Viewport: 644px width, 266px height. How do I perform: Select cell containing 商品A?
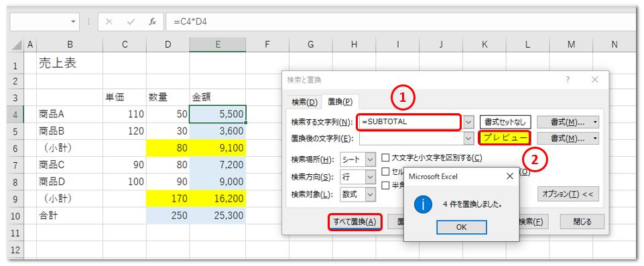70,114
